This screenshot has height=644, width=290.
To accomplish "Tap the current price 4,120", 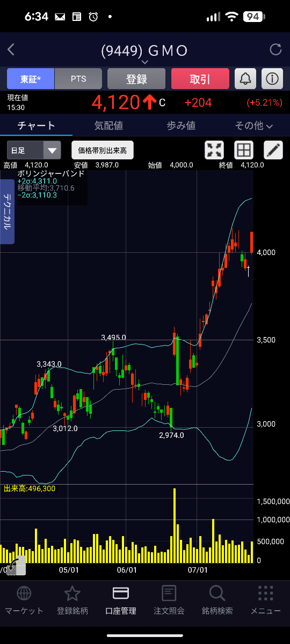I will pyautogui.click(x=115, y=102).
